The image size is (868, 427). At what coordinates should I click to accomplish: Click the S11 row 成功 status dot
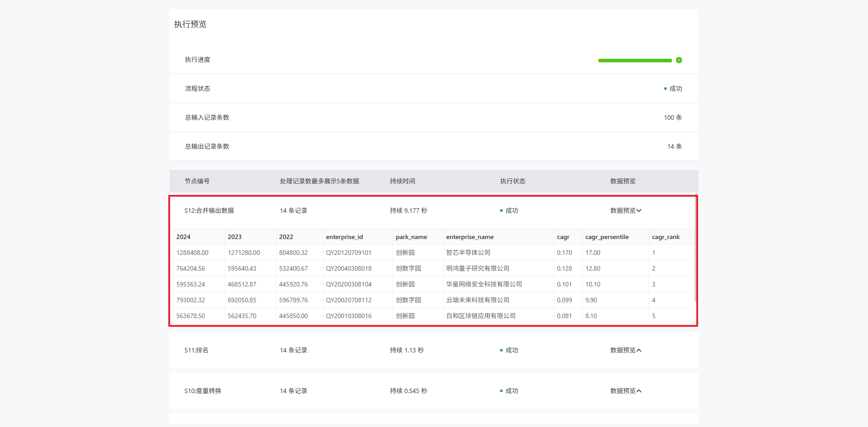[x=501, y=350]
